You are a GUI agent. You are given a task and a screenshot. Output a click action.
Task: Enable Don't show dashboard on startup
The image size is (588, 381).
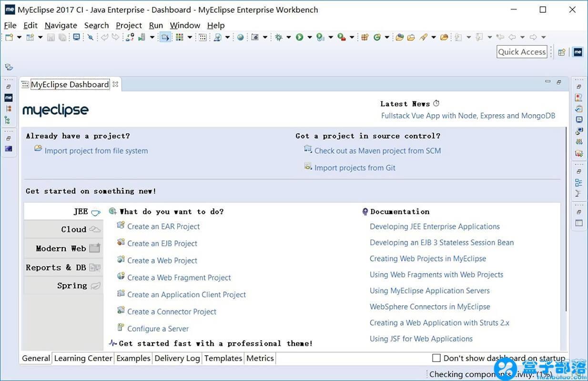(x=436, y=358)
